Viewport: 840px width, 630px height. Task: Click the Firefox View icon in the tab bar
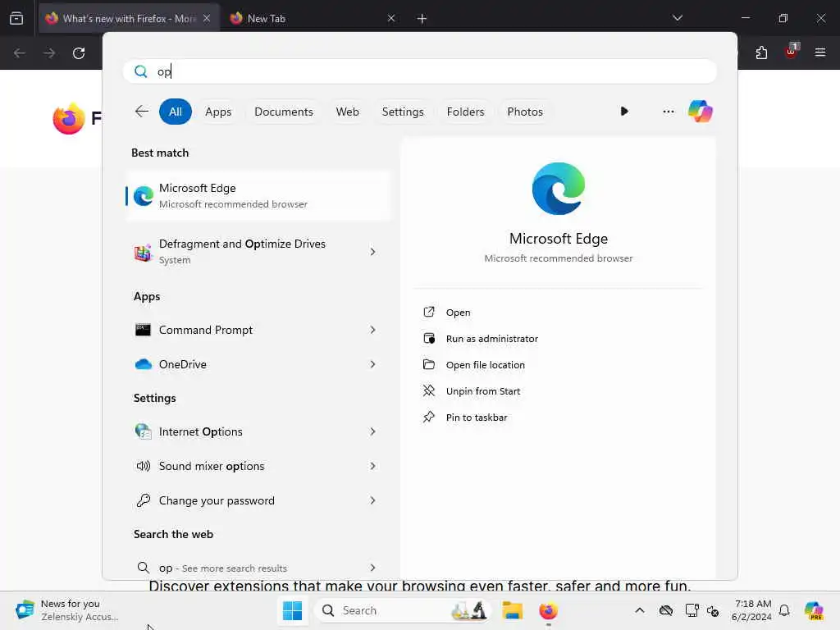tap(16, 18)
